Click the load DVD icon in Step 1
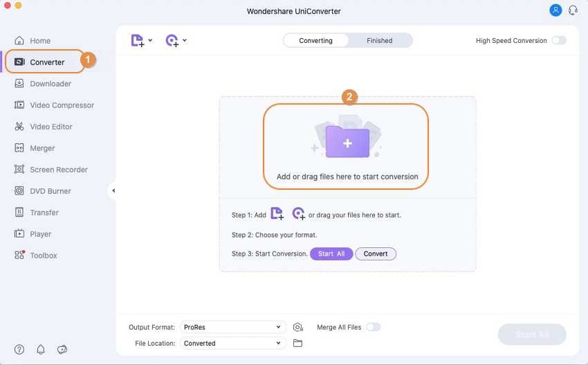This screenshot has width=588, height=365. (x=299, y=214)
